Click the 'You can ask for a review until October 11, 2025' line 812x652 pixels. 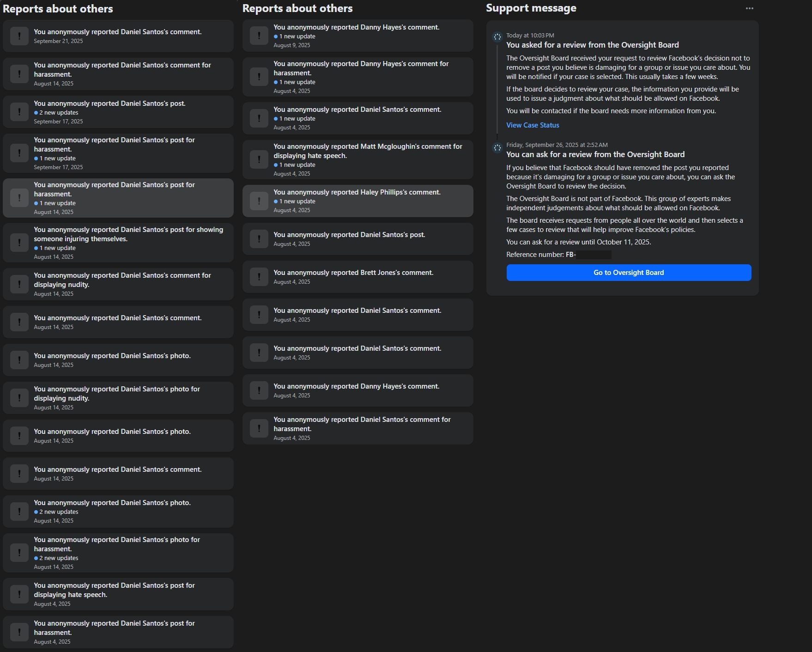pyautogui.click(x=579, y=242)
